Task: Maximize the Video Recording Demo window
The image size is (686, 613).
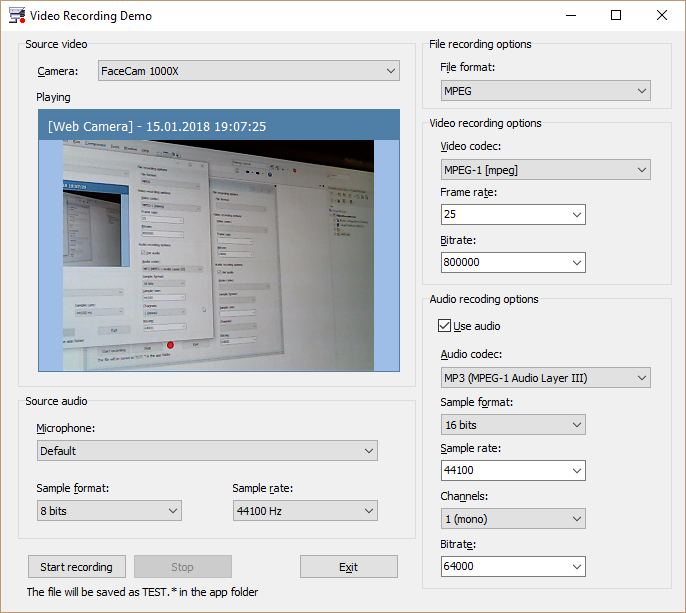Action: [x=616, y=16]
